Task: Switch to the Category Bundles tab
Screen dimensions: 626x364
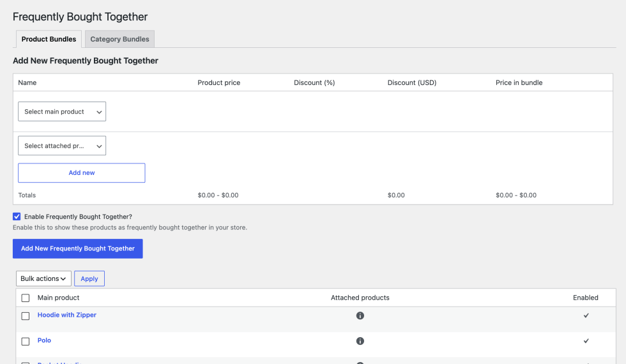Action: click(120, 39)
